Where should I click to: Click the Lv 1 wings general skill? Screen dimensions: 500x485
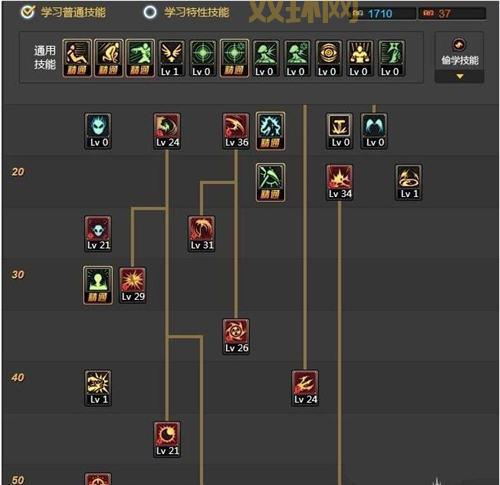pyautogui.click(x=171, y=58)
